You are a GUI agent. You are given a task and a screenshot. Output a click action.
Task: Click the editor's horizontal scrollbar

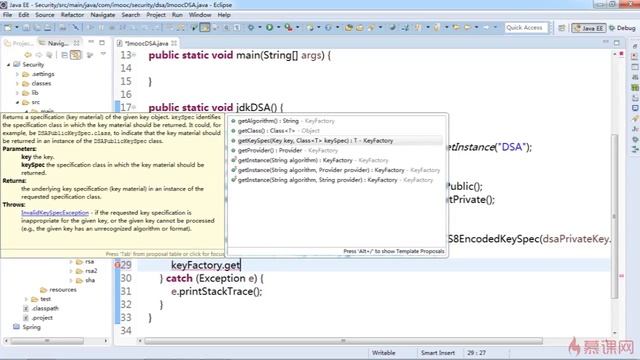(x=343, y=341)
